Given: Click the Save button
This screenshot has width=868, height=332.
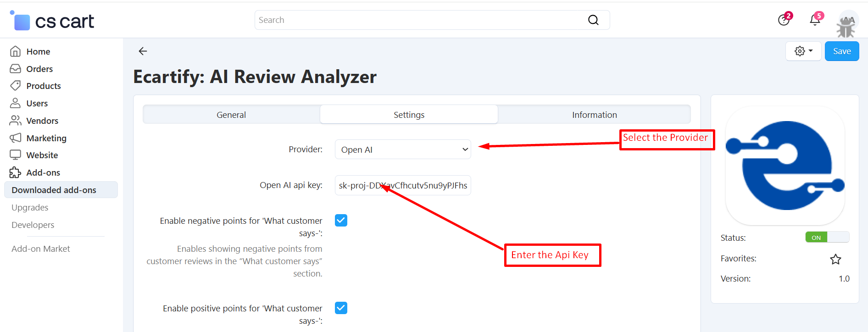Looking at the screenshot, I should click(x=841, y=51).
